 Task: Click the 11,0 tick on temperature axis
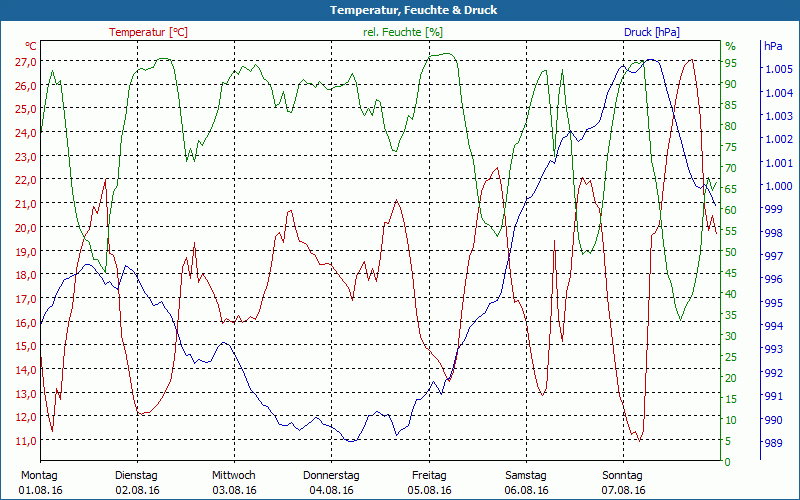click(26, 441)
